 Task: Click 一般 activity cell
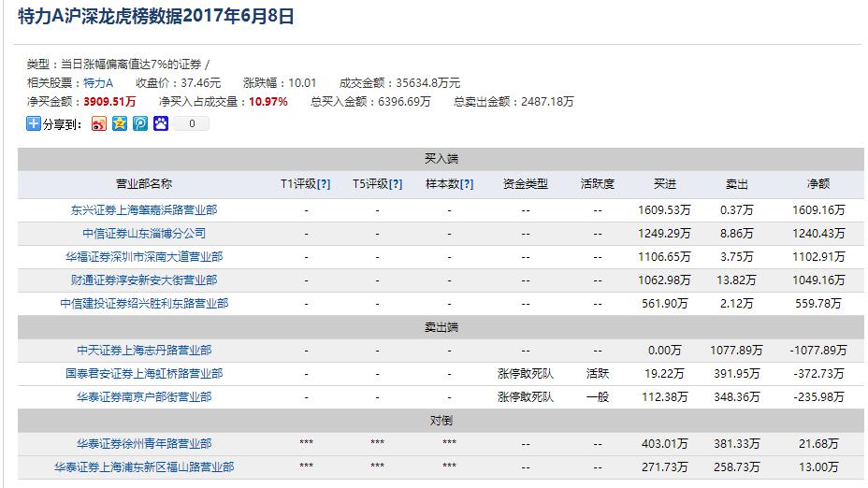tap(598, 396)
